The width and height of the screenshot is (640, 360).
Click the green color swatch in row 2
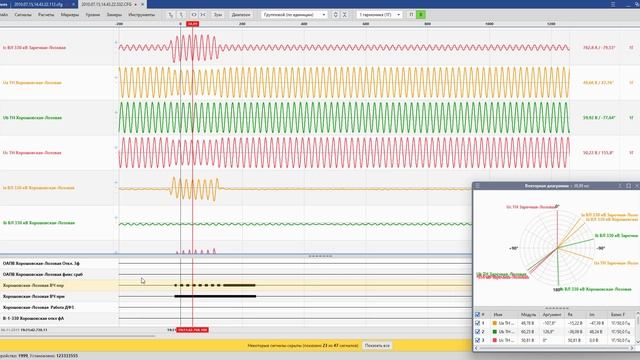[x=495, y=331]
